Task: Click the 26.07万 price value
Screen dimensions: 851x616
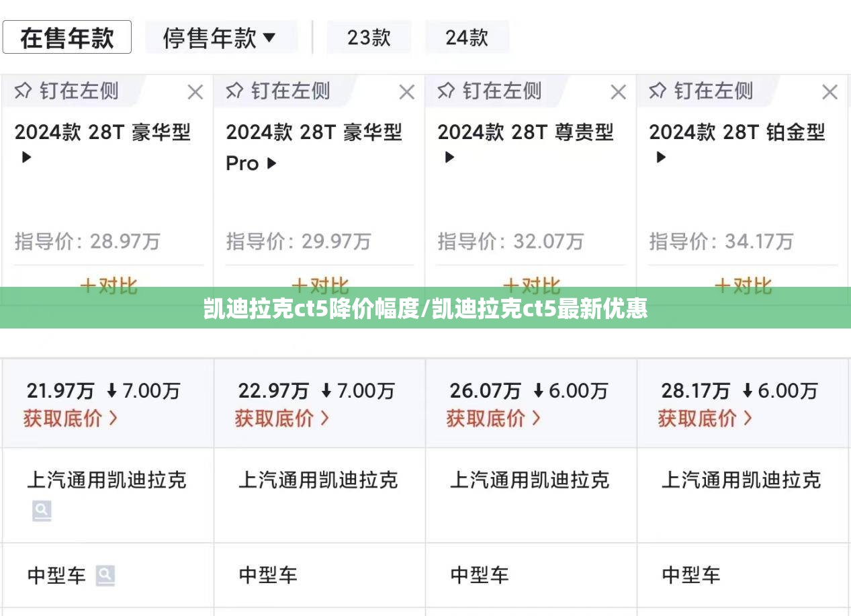Action: [485, 390]
